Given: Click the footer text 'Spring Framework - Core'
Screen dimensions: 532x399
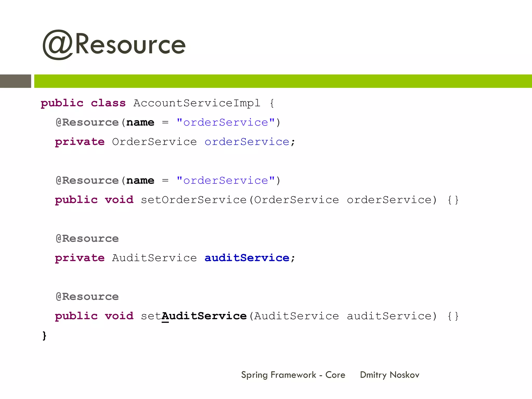Looking at the screenshot, I should 293,375.
